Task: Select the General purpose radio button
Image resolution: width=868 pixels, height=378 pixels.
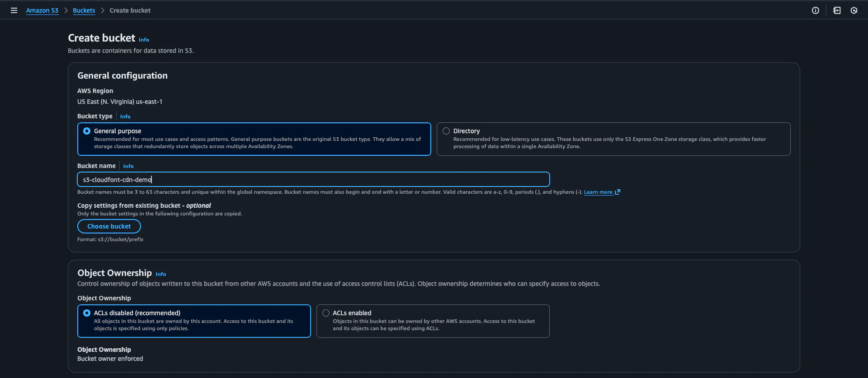Action: pyautogui.click(x=87, y=131)
